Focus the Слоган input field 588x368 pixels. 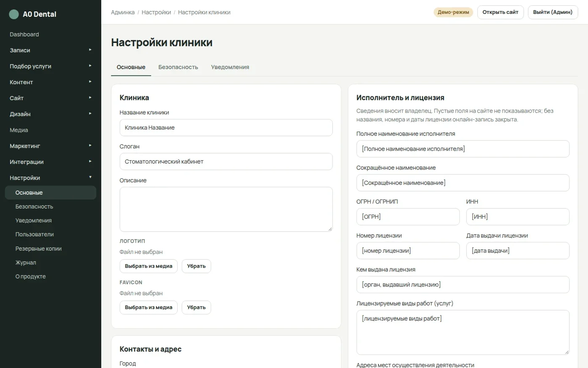click(226, 161)
